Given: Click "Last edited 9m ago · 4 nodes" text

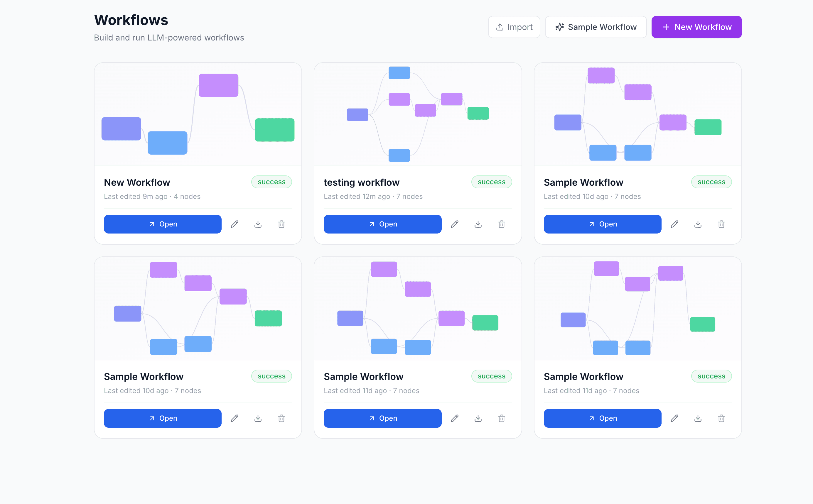Looking at the screenshot, I should (x=152, y=196).
